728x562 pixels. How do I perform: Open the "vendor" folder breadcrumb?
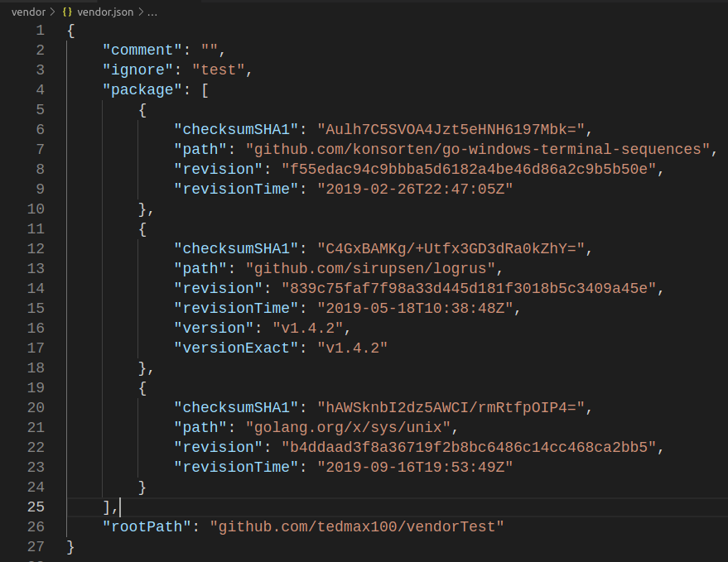coord(29,12)
